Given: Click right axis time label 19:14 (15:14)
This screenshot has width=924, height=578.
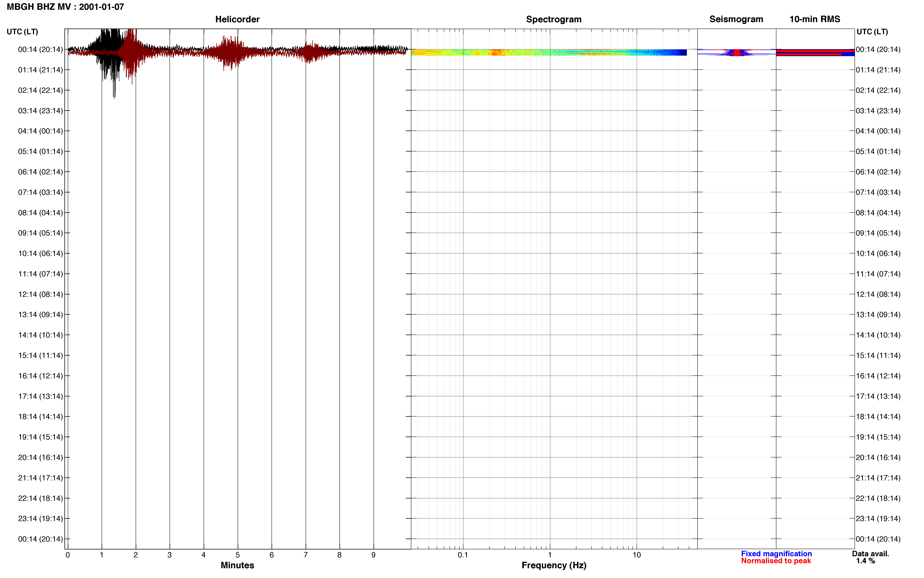Looking at the screenshot, I should (x=878, y=437).
